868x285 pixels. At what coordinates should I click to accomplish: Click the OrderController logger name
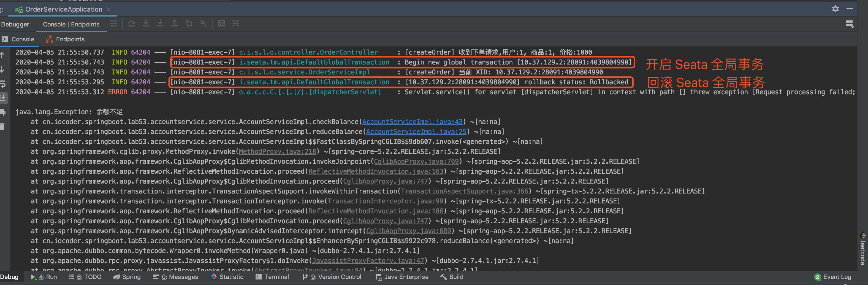pos(308,52)
